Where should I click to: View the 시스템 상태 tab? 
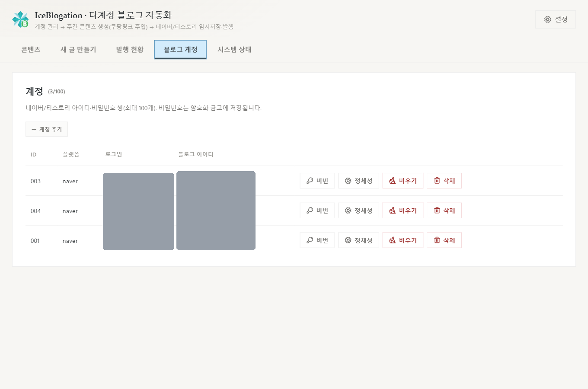pos(234,50)
